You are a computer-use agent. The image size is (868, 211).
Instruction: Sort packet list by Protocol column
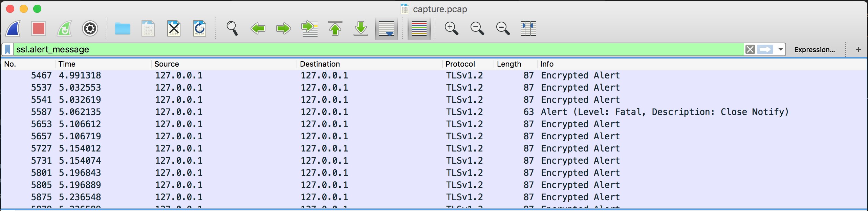click(460, 64)
